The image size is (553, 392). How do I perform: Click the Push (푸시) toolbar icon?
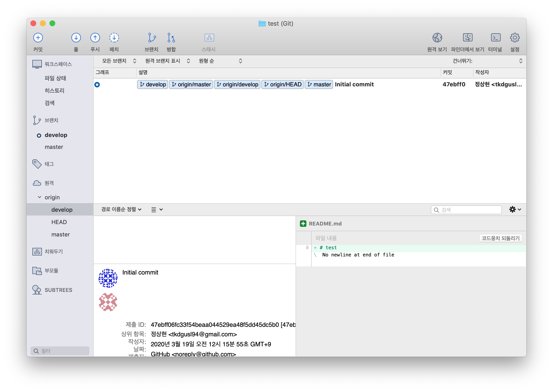[x=95, y=38]
